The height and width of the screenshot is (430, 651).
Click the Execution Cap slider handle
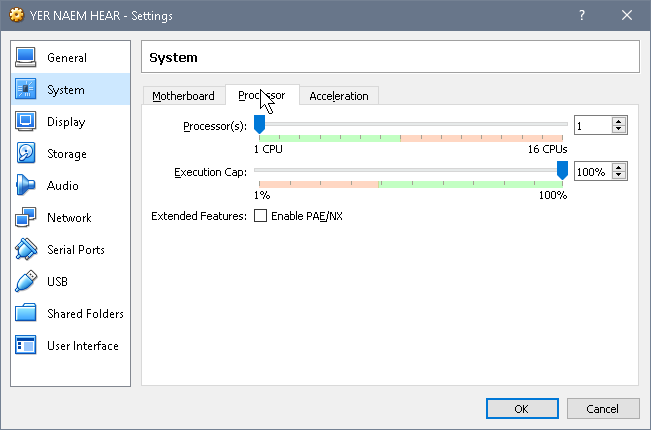[562, 171]
